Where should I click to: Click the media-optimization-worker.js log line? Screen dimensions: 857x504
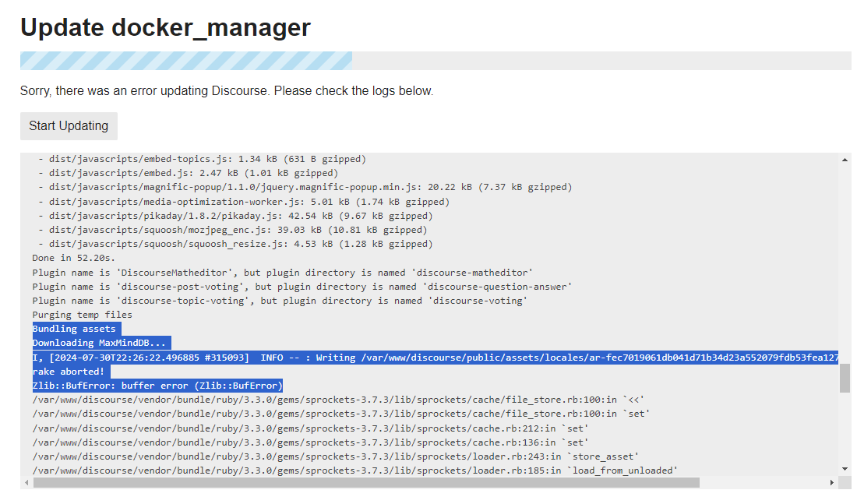click(x=244, y=202)
